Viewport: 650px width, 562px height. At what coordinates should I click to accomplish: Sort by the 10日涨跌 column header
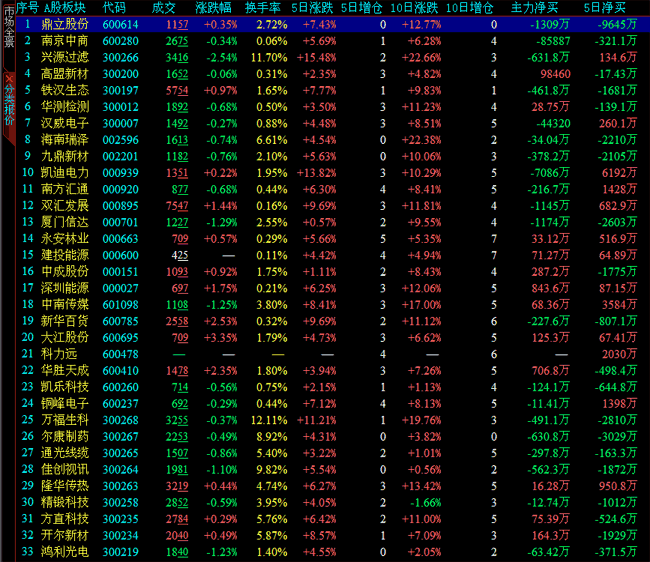[414, 7]
